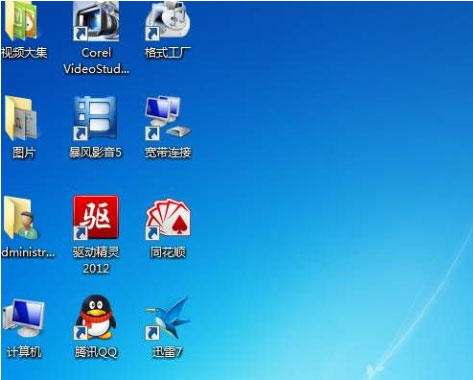
Task: Open 同花顺 card-icon shortcut
Action: (168, 219)
